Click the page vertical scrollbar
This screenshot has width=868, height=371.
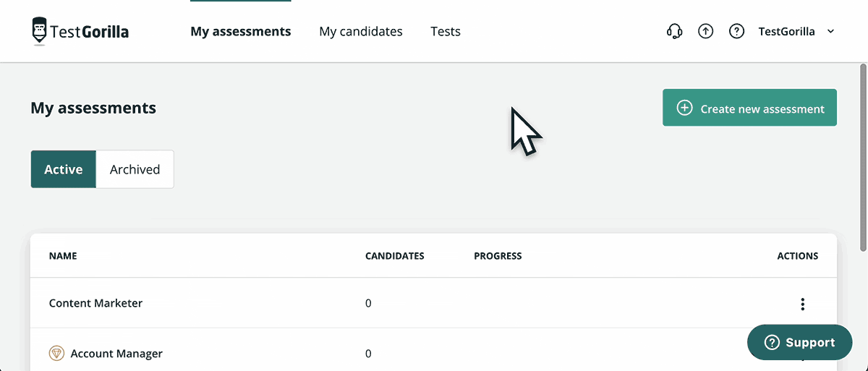863,158
